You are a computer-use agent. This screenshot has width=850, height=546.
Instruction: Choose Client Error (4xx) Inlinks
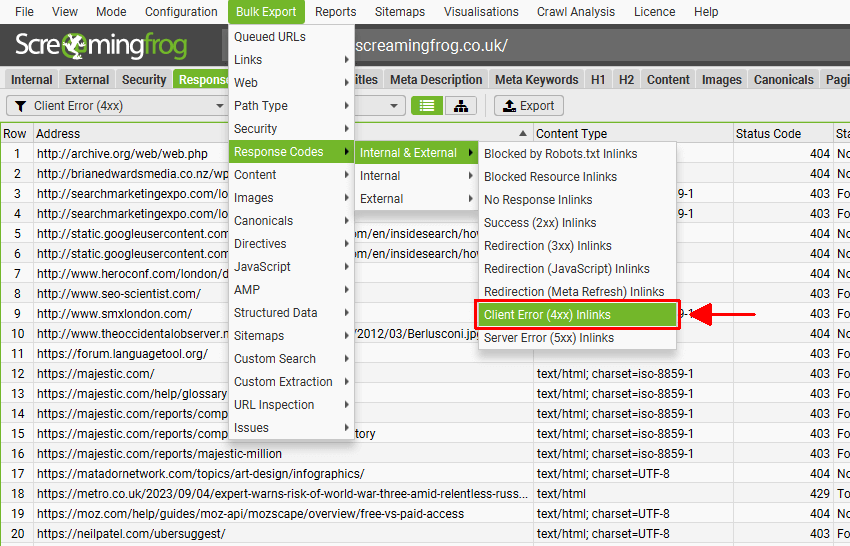(578, 315)
